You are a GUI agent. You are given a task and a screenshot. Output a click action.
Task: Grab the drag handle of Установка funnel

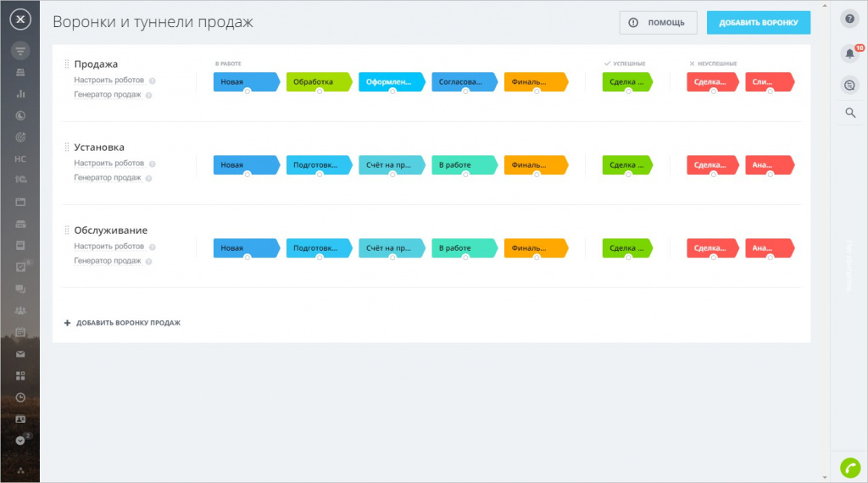66,147
